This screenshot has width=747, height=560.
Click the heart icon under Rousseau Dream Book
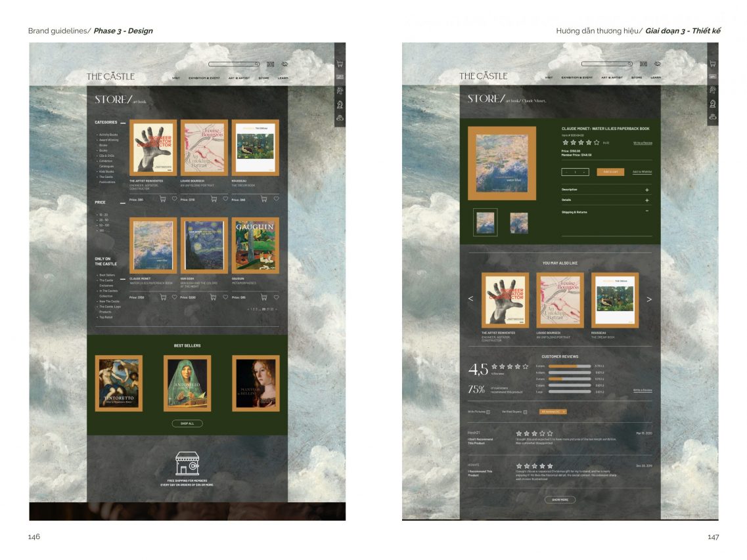[x=277, y=198]
